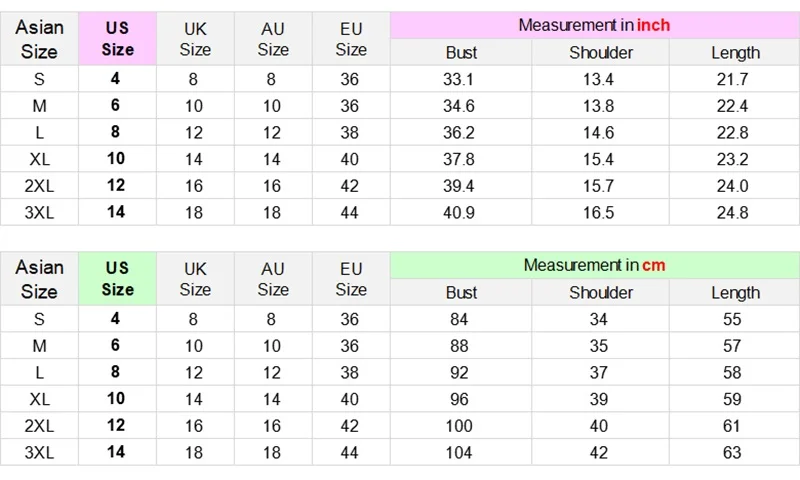Click "Length" column header in cm table
The width and height of the screenshot is (800, 480).
pos(735,293)
